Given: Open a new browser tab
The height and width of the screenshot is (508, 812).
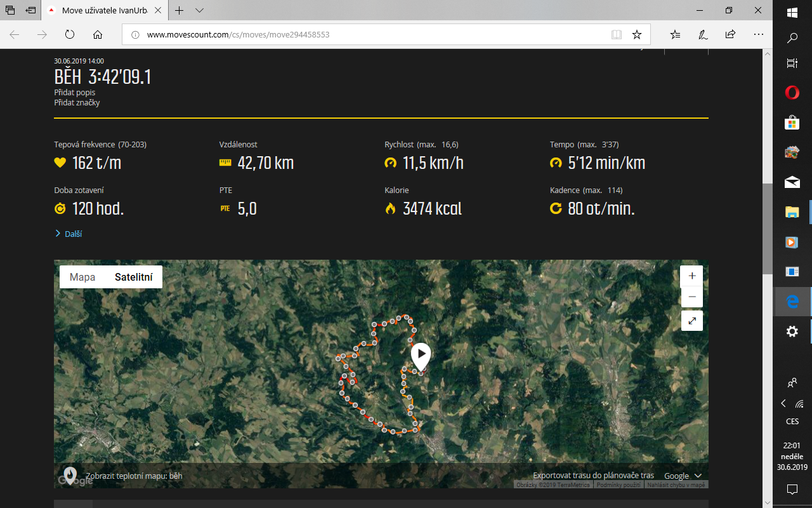Looking at the screenshot, I should (180, 11).
